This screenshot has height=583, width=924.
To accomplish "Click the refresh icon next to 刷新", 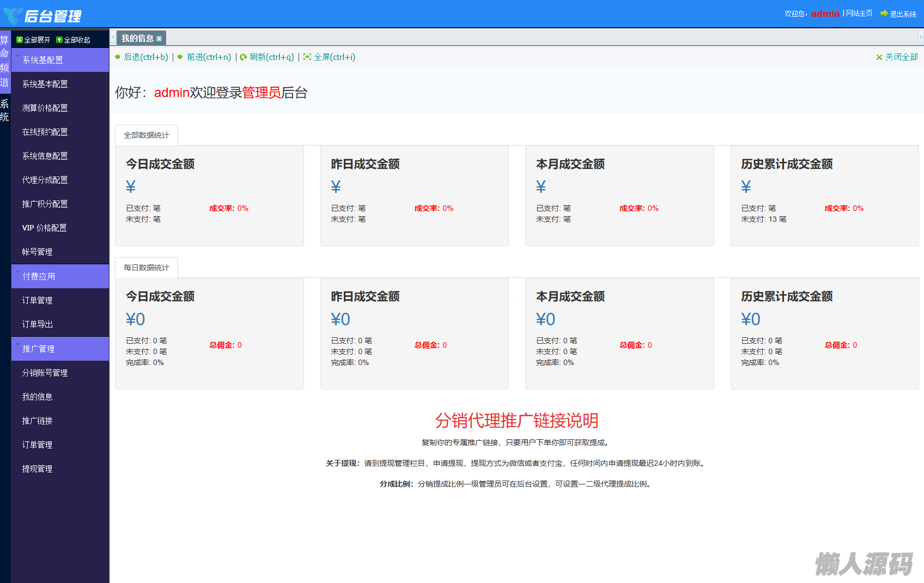I will tap(244, 57).
